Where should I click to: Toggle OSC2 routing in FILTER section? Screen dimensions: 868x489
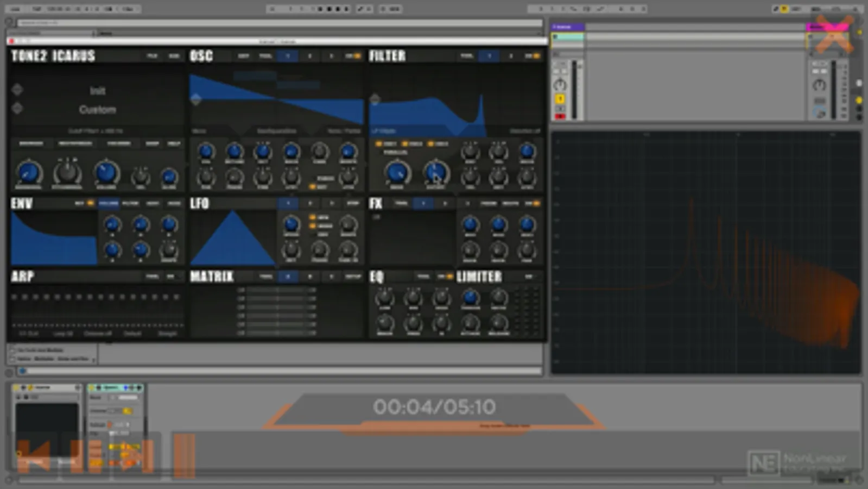tap(412, 144)
